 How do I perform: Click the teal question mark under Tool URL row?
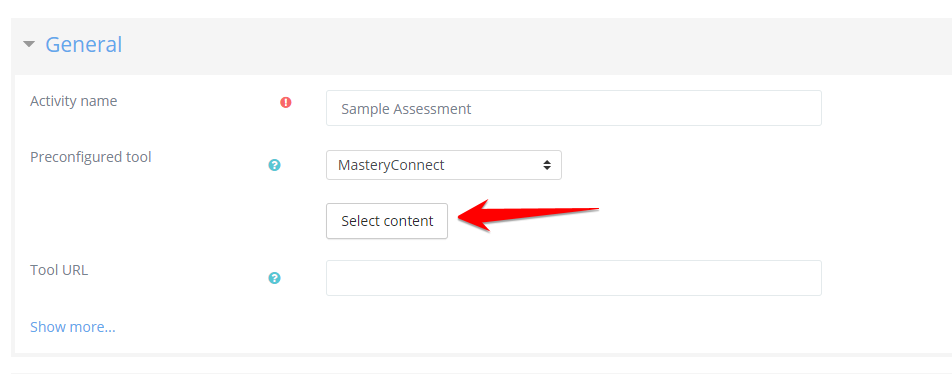pos(274,278)
